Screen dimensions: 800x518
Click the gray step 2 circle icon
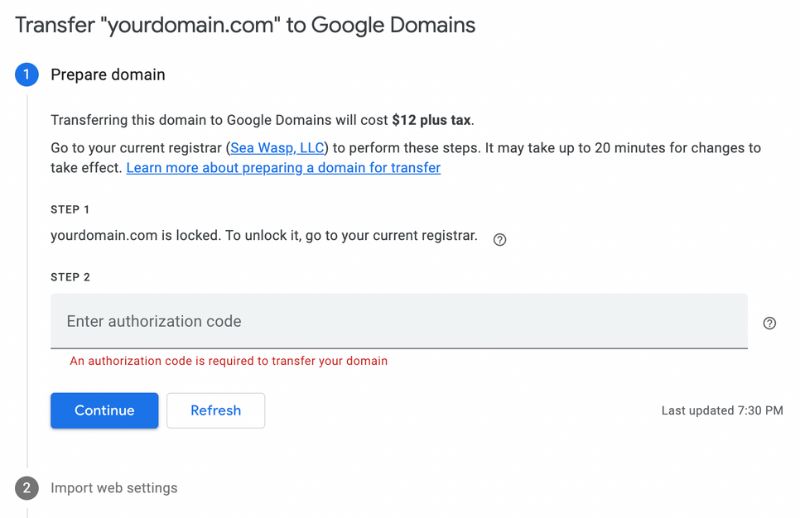27,488
